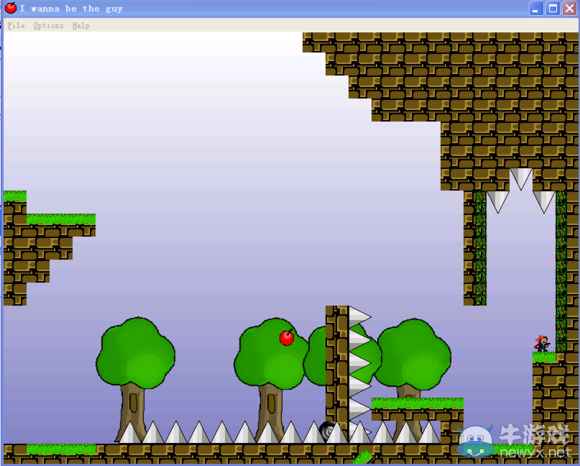Open the Options menu
This screenshot has width=580, height=466.
[x=48, y=26]
